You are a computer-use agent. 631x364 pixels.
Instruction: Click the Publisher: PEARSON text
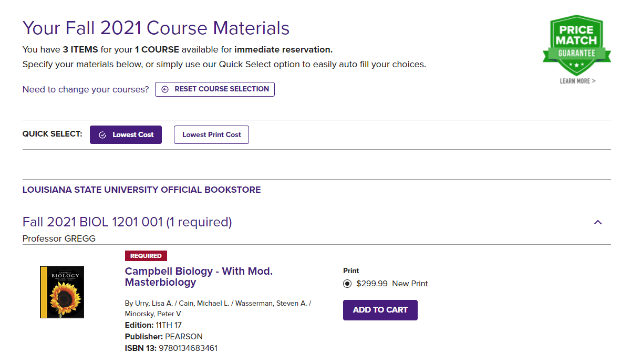pyautogui.click(x=164, y=337)
